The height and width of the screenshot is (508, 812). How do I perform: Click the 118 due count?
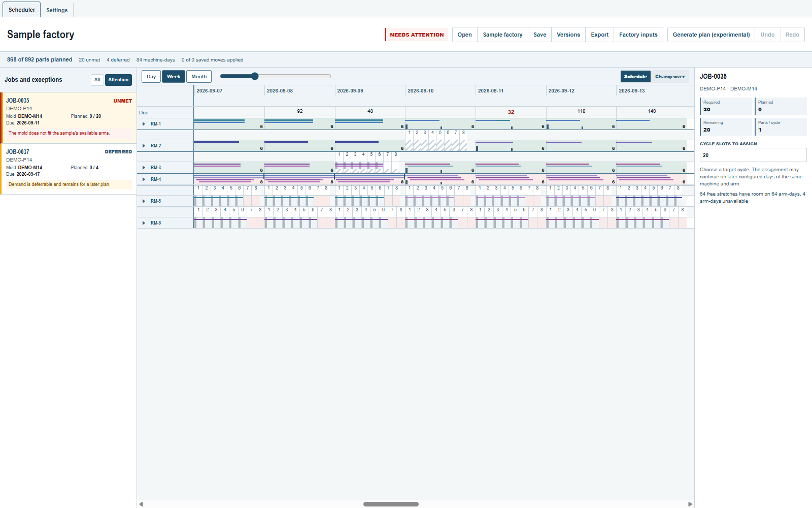point(581,111)
